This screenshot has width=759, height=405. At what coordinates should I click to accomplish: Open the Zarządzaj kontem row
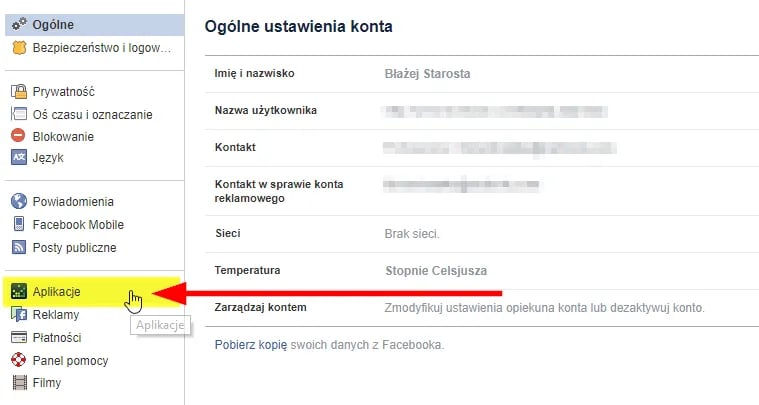[x=460, y=307]
